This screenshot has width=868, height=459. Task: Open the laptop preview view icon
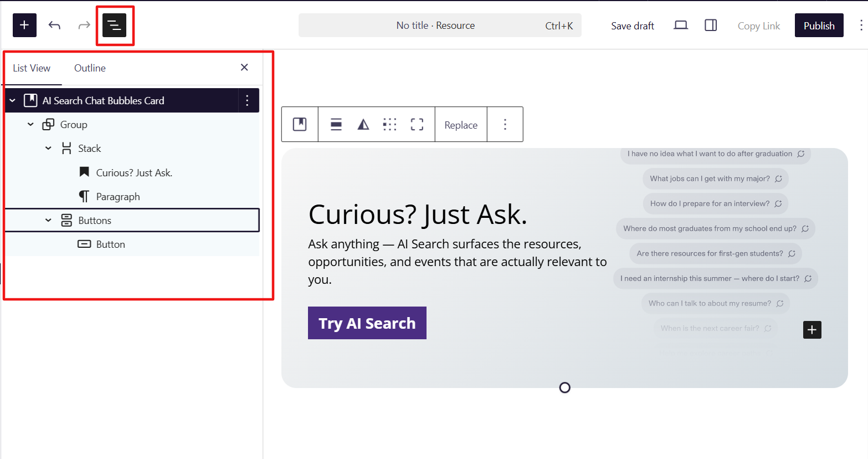point(681,25)
